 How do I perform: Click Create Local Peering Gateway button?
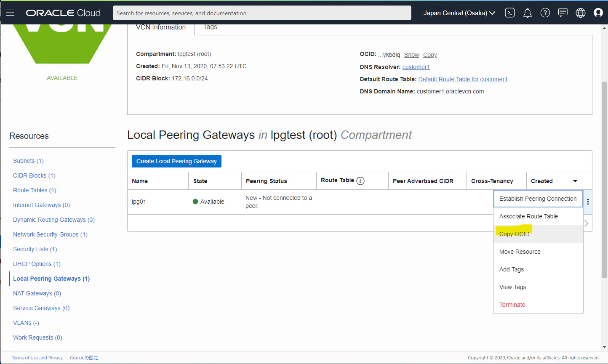[176, 161]
